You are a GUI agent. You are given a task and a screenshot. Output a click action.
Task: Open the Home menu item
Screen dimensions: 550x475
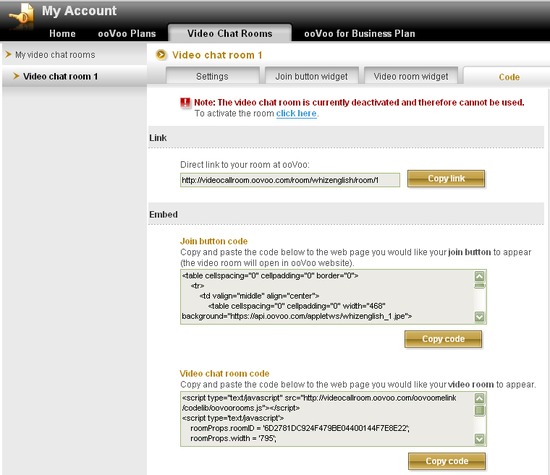pos(62,34)
